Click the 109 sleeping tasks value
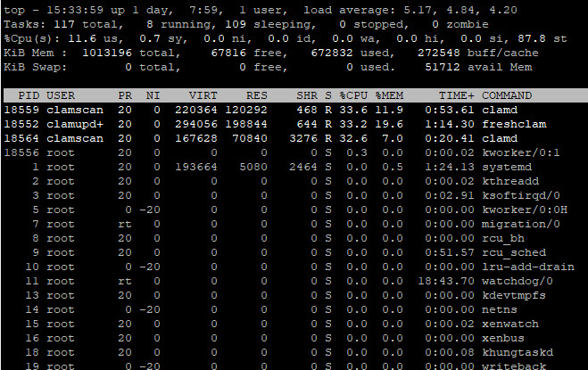Screen dimensions: 588x370 point(236,24)
